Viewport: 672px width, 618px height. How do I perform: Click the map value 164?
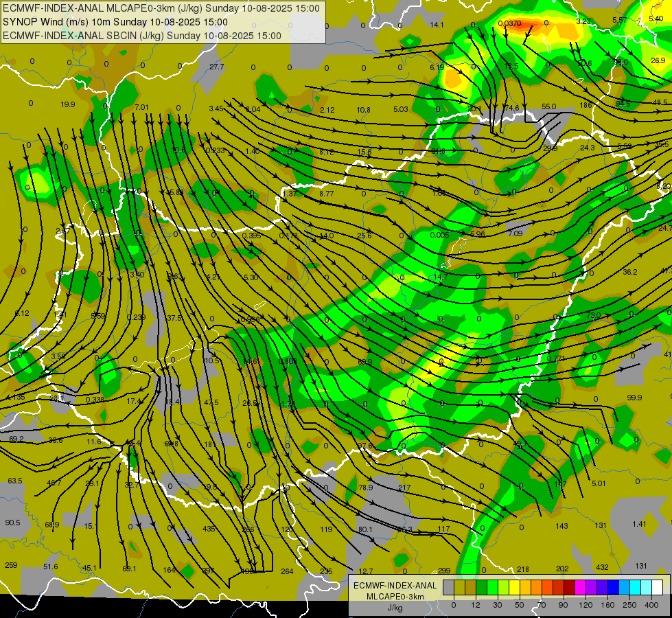(x=170, y=570)
